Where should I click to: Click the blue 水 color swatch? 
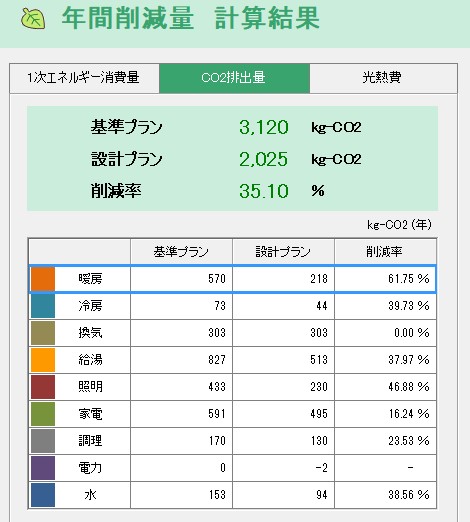point(43,495)
